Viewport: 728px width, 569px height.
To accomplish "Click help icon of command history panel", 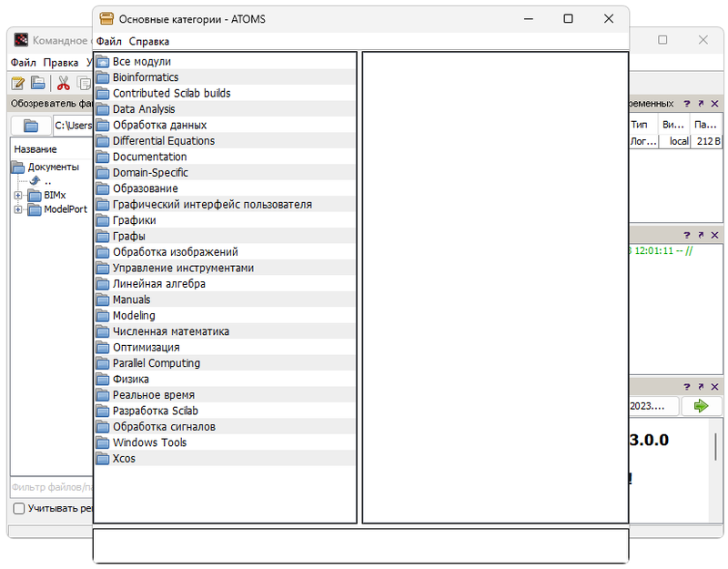I will 687,235.
